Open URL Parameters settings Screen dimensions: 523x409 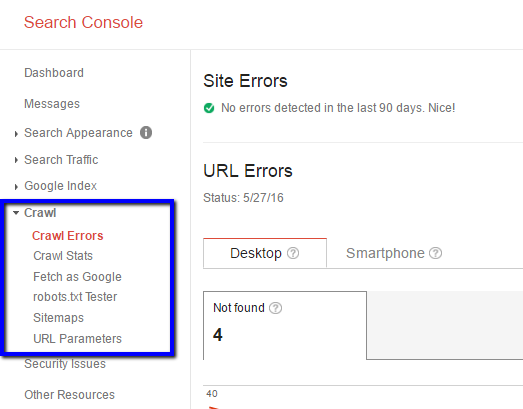pos(77,339)
